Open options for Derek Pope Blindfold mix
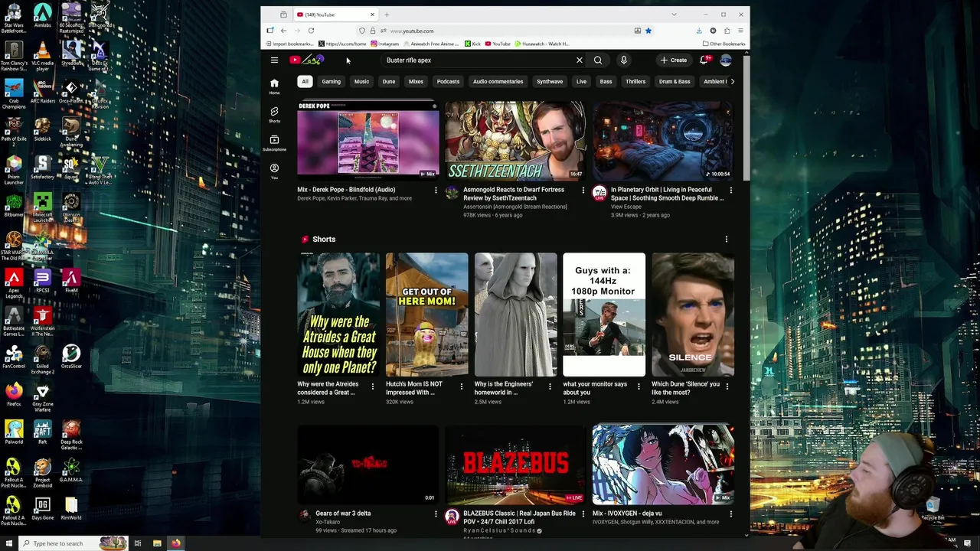This screenshot has height=551, width=980. 436,190
